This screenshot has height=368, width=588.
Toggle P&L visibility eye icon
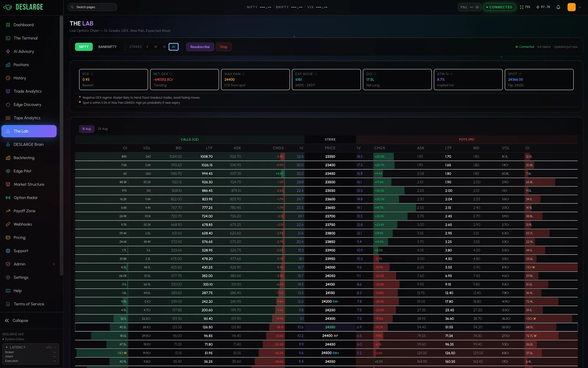(477, 7)
